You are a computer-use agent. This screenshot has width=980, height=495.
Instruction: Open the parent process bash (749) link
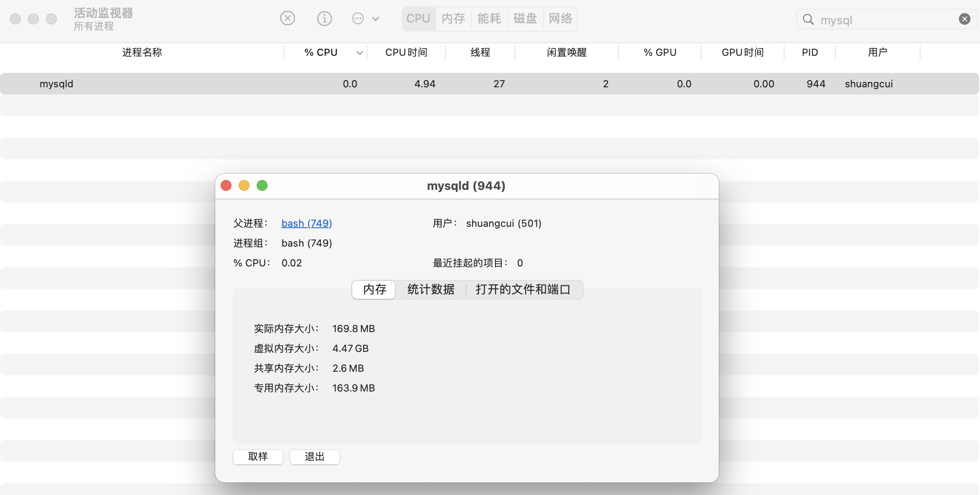306,223
